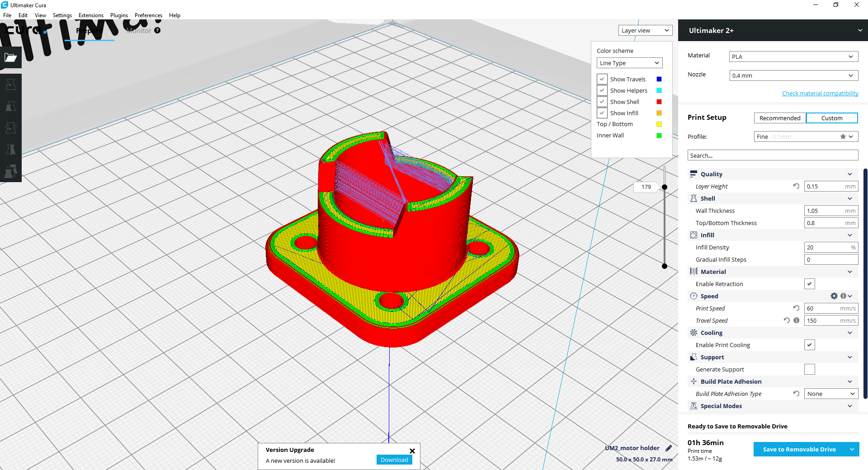
Task: Reset Build Plate Adhesion Type with revert arrow
Action: coord(796,394)
